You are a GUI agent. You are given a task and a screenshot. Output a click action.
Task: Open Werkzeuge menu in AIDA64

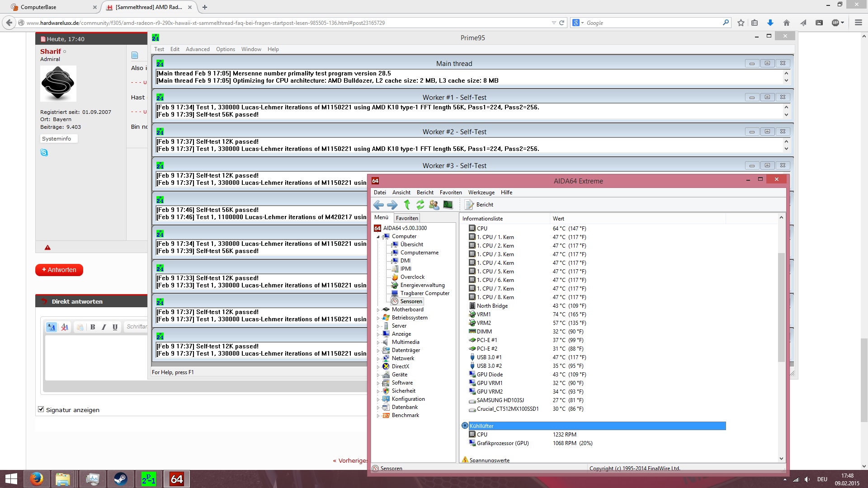[x=481, y=192]
